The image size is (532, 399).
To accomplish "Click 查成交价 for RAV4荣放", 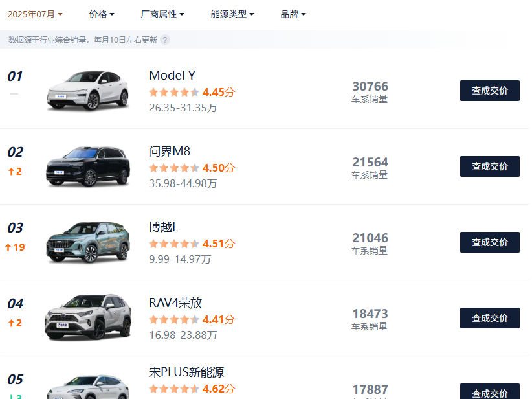I will tap(489, 318).
